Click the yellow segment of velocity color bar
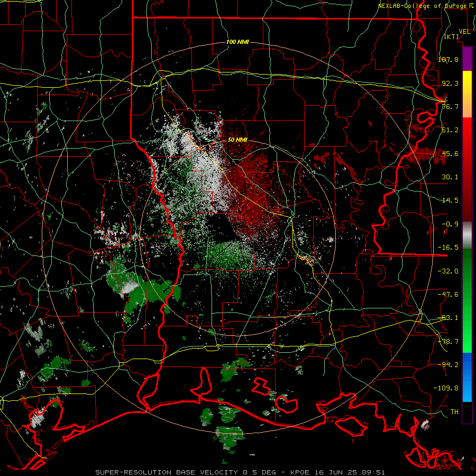This screenshot has height=476, width=476. tap(467, 94)
